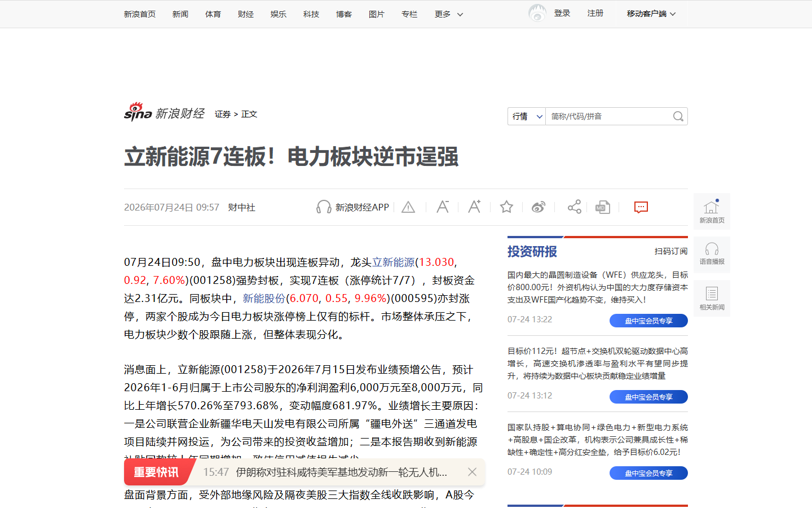Viewport: 812px width, 508px height.
Task: Click the 财中社 source link
Action: click(241, 208)
